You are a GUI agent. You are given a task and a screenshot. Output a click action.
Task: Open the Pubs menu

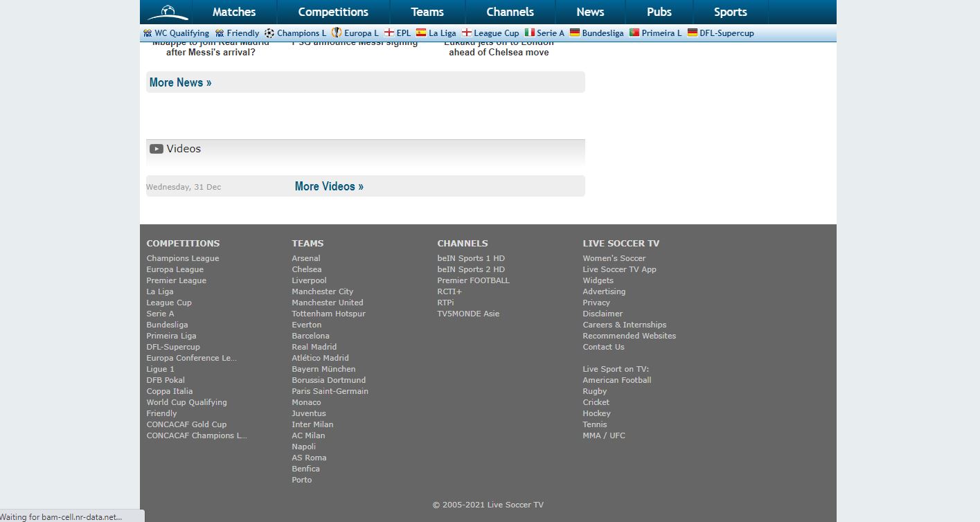tap(659, 12)
